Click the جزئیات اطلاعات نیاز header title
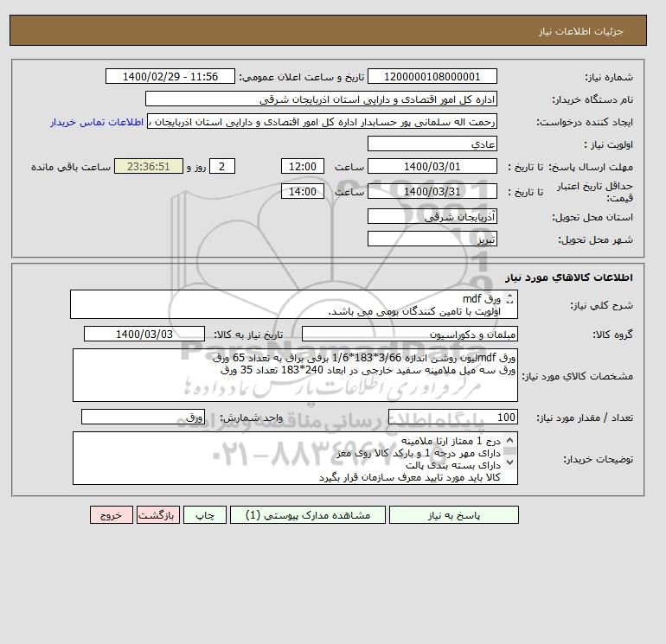This screenshot has width=666, height=644. pyautogui.click(x=580, y=31)
